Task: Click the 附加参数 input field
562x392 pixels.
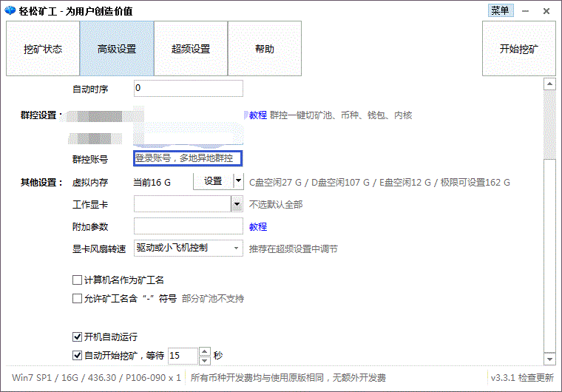Action: coord(188,226)
